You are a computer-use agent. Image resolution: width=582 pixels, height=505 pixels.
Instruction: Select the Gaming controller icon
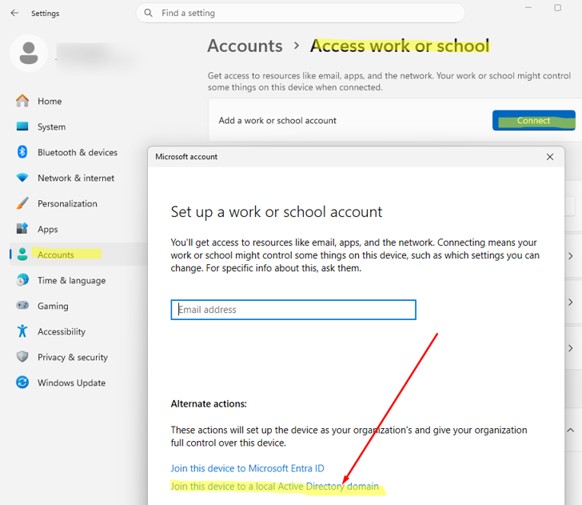pos(22,306)
